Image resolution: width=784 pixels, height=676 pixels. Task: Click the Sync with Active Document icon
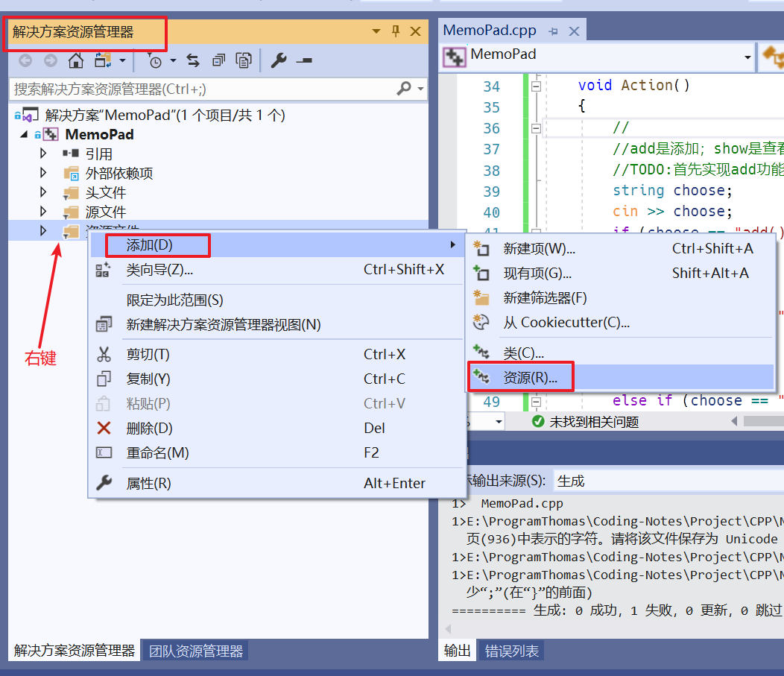point(192,60)
